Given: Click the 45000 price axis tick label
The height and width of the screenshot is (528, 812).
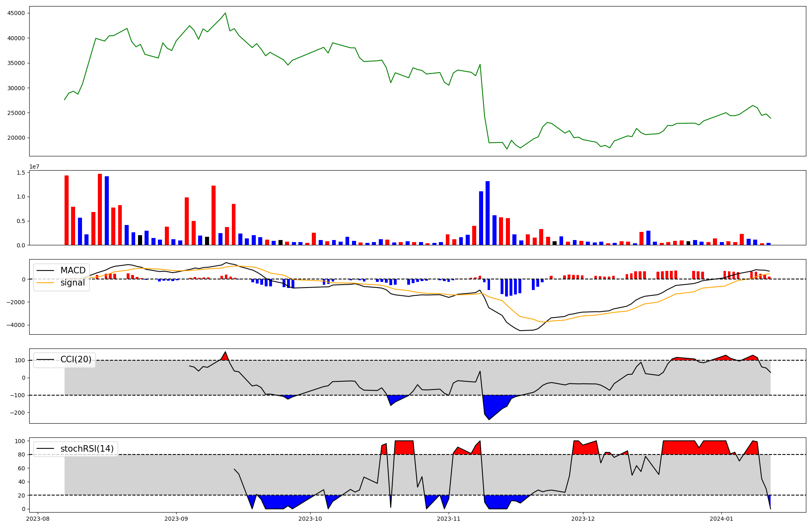Looking at the screenshot, I should pos(16,13).
